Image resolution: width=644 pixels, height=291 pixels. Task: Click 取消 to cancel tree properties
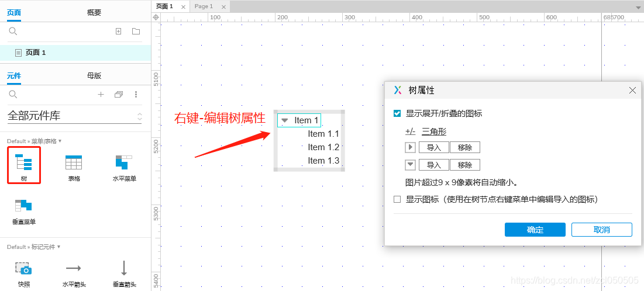602,230
